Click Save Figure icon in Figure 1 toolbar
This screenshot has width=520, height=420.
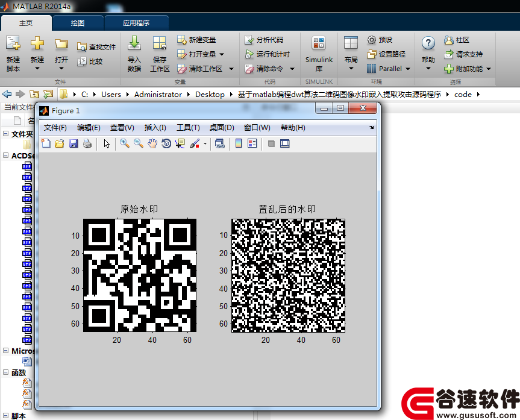click(x=74, y=143)
